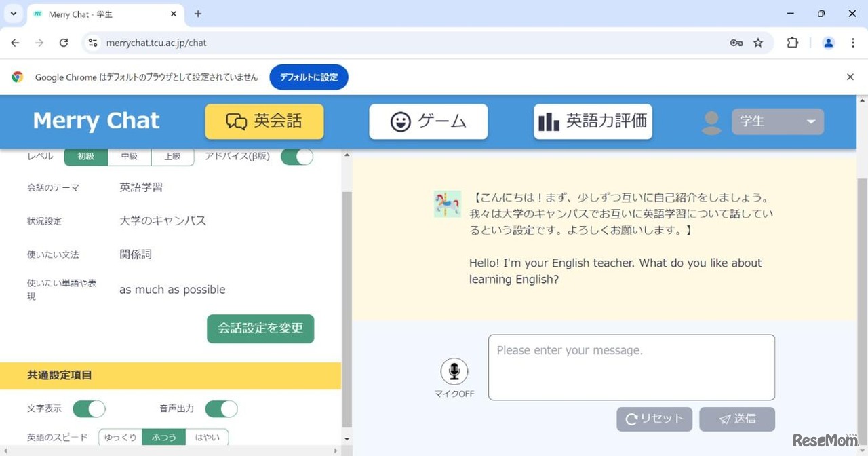Viewport: 868px width, 456px height.
Task: Click the 'Hello! I'm your English teacher' message
Action: tap(615, 271)
